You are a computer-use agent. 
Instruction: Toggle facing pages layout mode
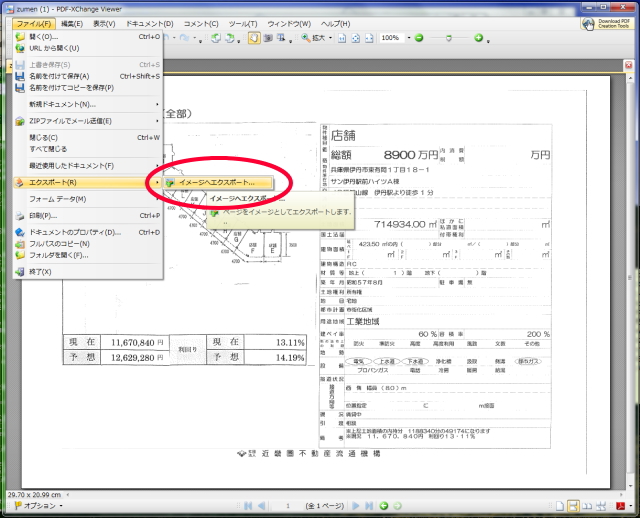[587, 506]
